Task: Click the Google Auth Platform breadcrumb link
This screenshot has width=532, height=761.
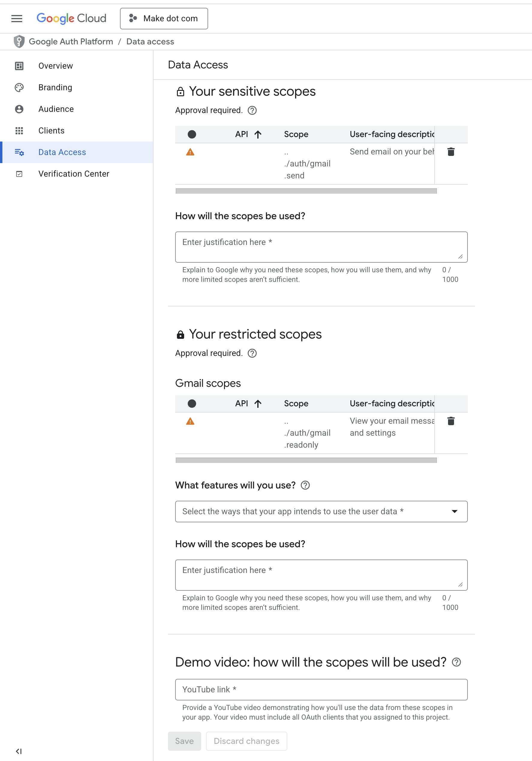Action: [71, 42]
